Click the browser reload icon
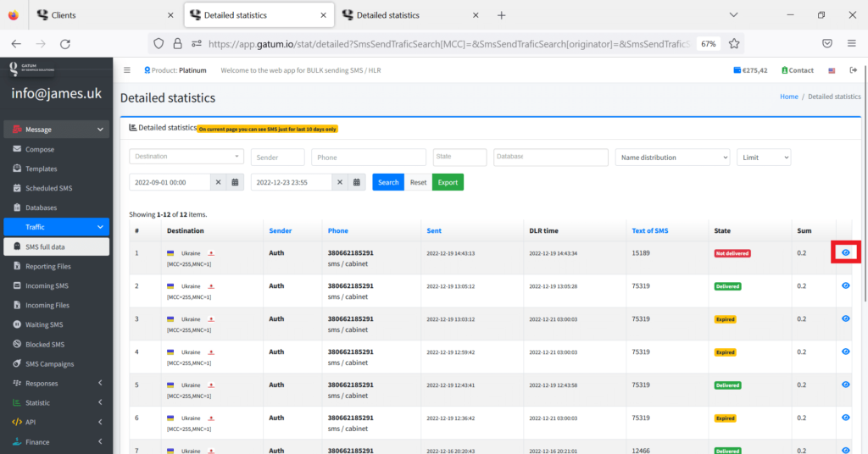This screenshot has height=454, width=868. (64, 43)
